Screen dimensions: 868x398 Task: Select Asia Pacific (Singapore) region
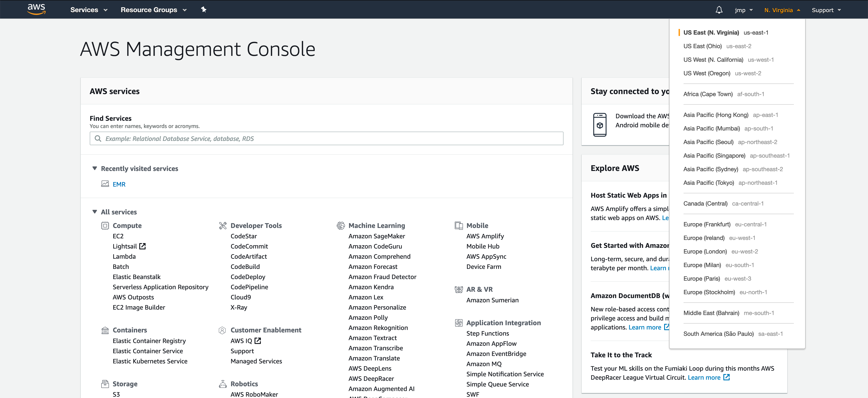tap(736, 155)
